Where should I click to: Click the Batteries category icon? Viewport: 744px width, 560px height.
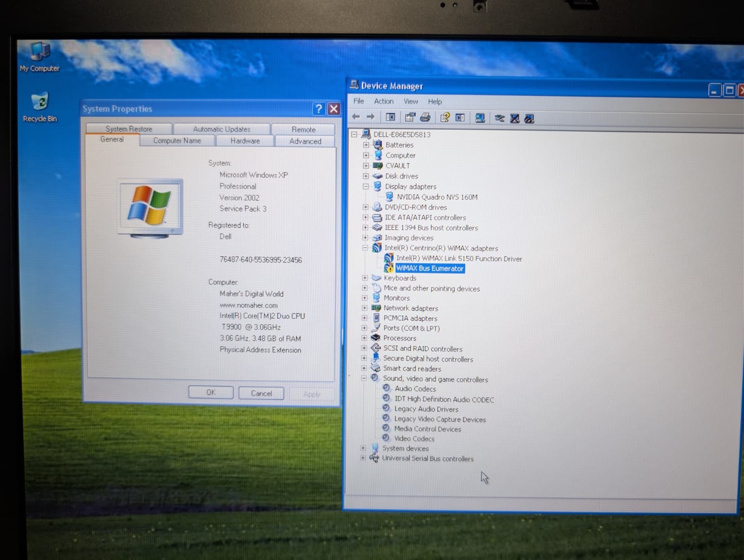[x=378, y=145]
